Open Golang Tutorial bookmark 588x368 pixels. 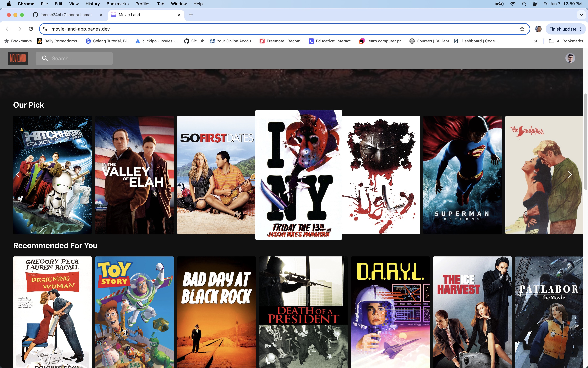(x=108, y=41)
